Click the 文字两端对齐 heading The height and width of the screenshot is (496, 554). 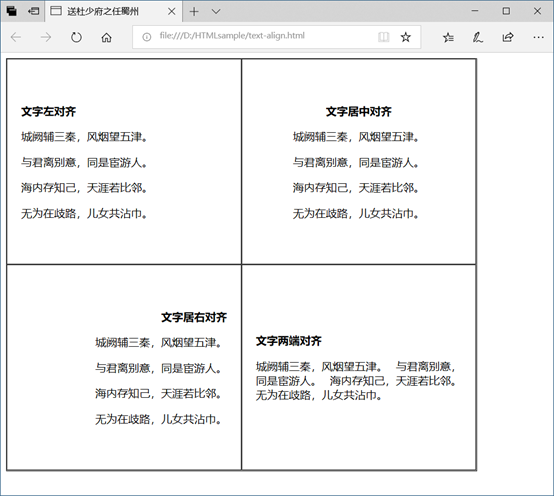click(288, 341)
